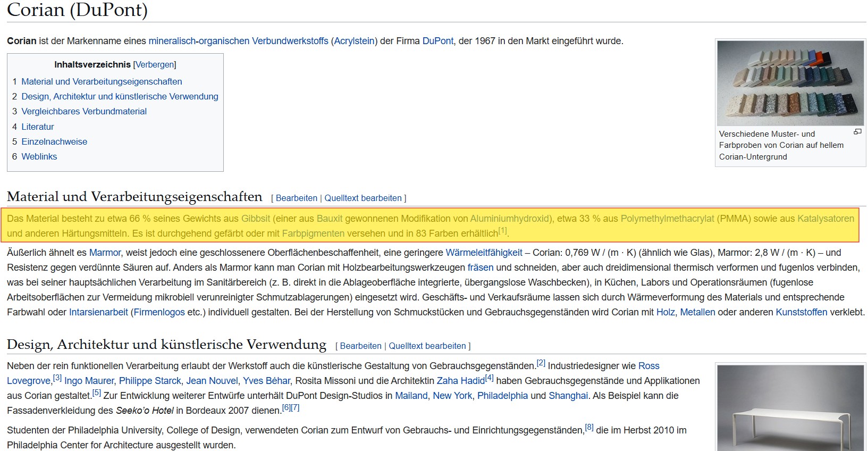Follow the Kunststoffen link
The width and height of the screenshot is (868, 451).
click(x=802, y=312)
